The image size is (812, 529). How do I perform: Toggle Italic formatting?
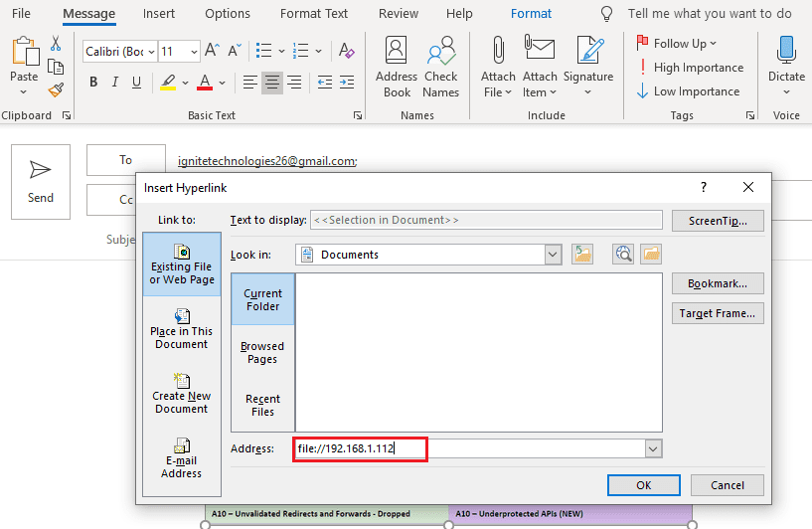coord(115,82)
